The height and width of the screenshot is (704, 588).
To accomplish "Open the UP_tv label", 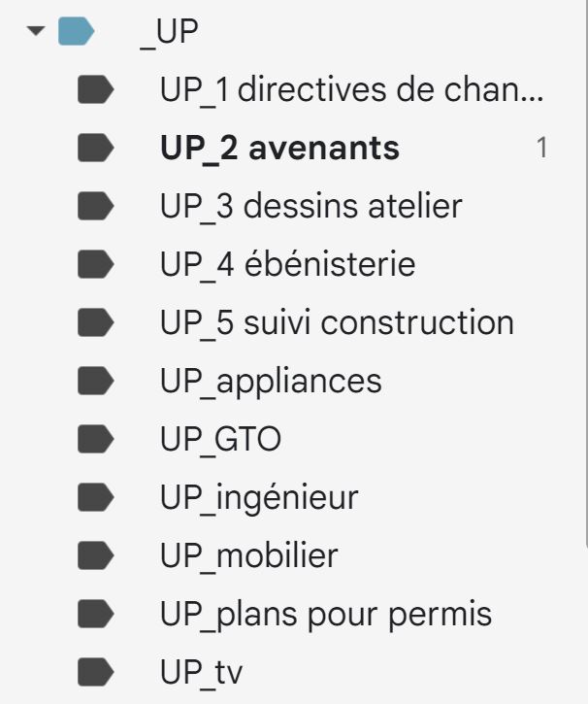I will [x=201, y=672].
